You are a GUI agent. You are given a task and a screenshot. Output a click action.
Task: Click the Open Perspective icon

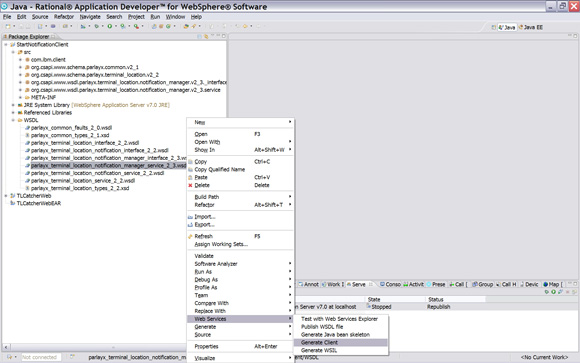[x=493, y=27]
